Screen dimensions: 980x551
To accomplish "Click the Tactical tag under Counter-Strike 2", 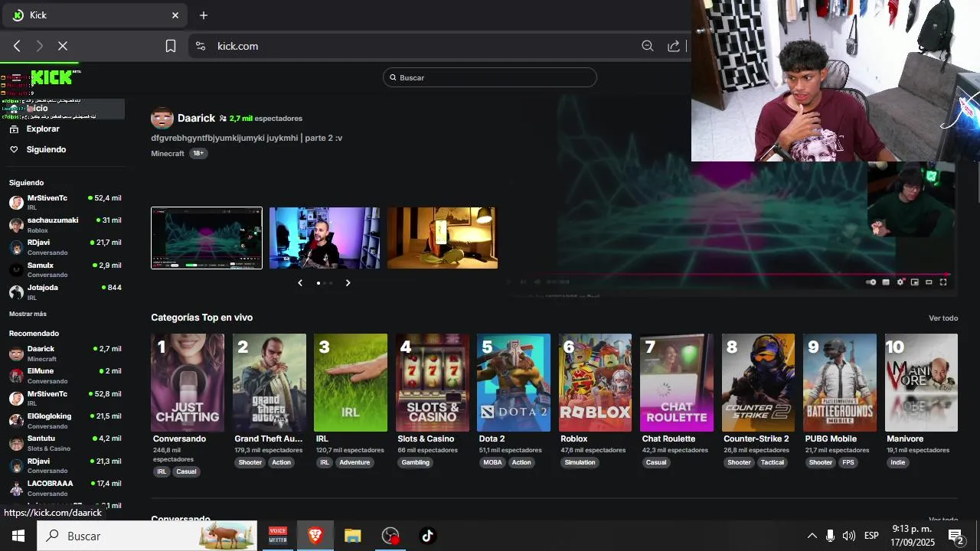I will pos(773,462).
